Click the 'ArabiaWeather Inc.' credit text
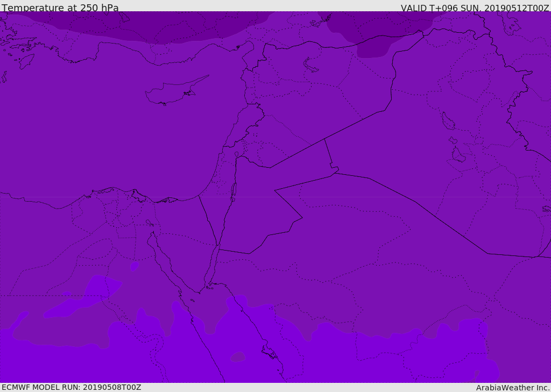Viewport: 551px width, 392px height. coord(513,388)
